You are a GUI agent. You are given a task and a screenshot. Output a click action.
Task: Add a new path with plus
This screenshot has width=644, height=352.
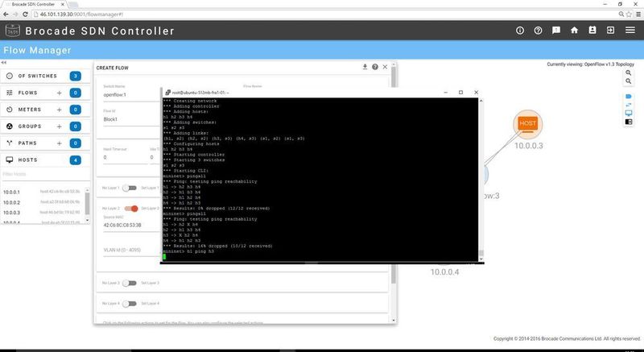(x=59, y=143)
